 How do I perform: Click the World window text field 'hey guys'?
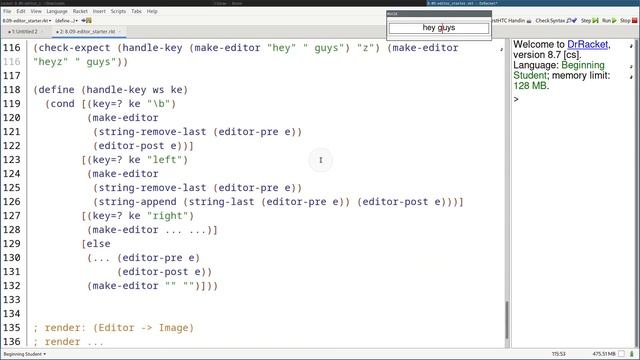(439, 28)
